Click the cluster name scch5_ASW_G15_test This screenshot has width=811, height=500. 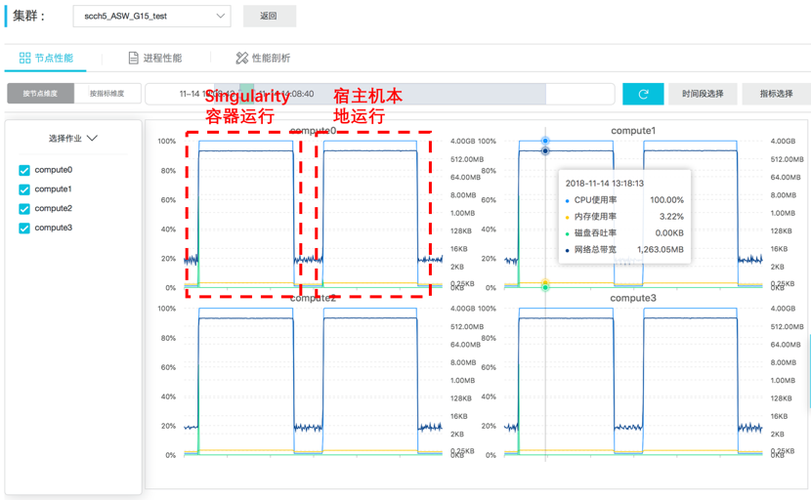[x=126, y=16]
